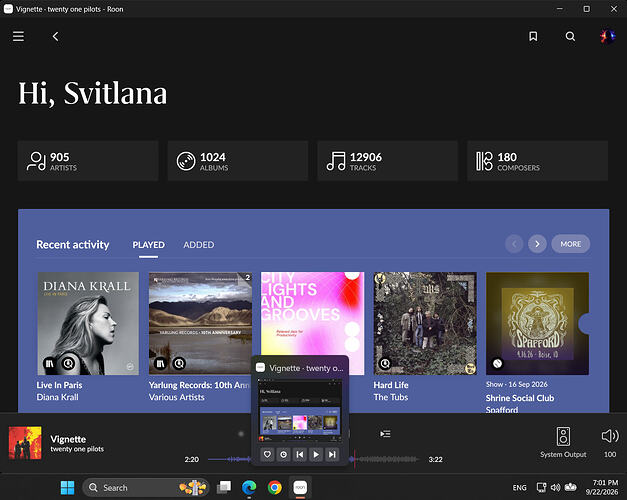
Task: Open MORE recent activity
Action: [x=571, y=244]
